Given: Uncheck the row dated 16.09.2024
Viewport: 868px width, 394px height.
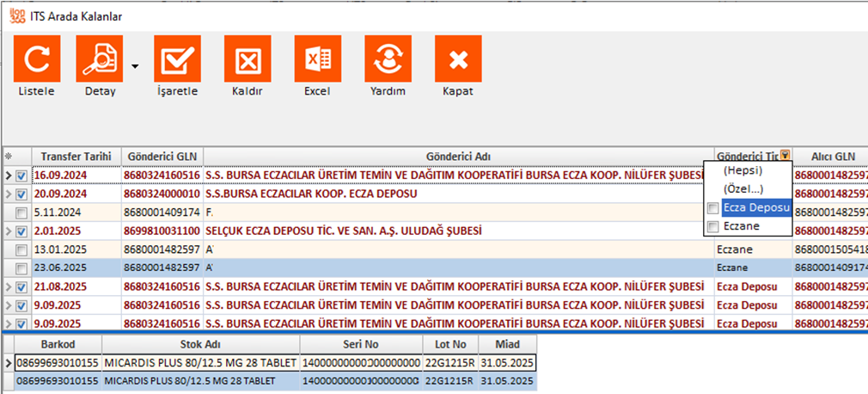Looking at the screenshot, I should (21, 175).
